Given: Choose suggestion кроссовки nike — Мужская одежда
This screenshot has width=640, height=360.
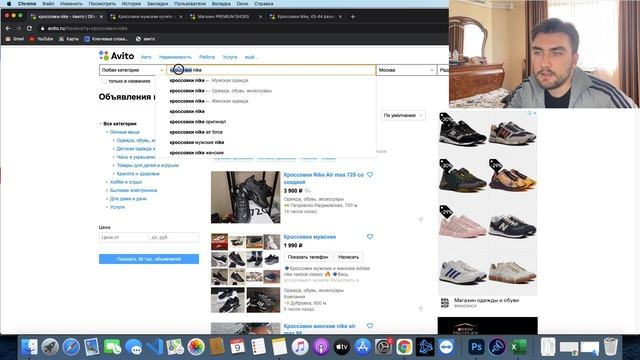Looking at the screenshot, I should [x=265, y=80].
